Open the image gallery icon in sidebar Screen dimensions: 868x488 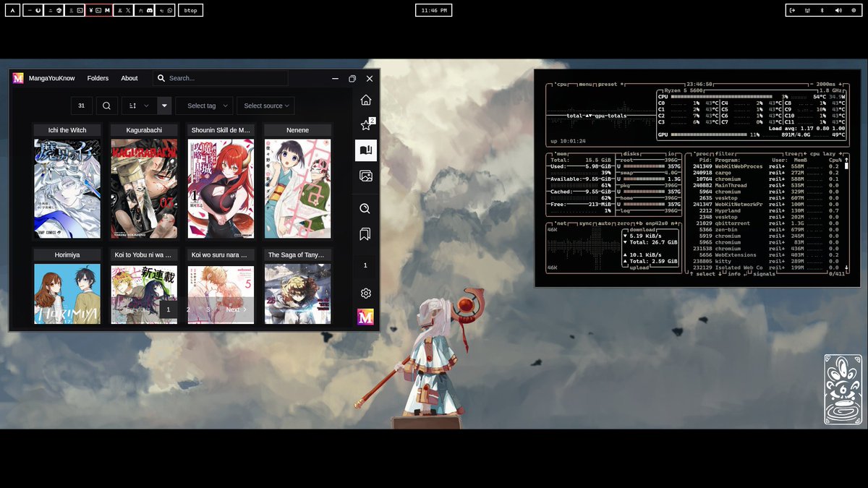(366, 176)
